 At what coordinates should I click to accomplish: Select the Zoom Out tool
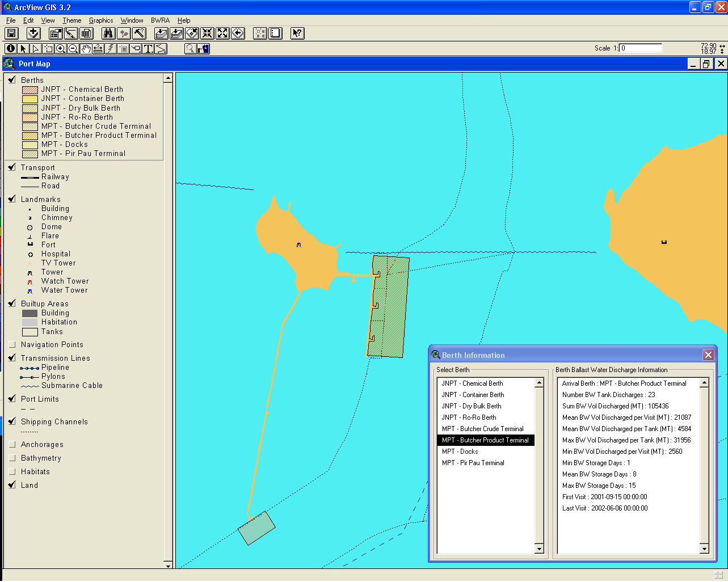(73, 49)
